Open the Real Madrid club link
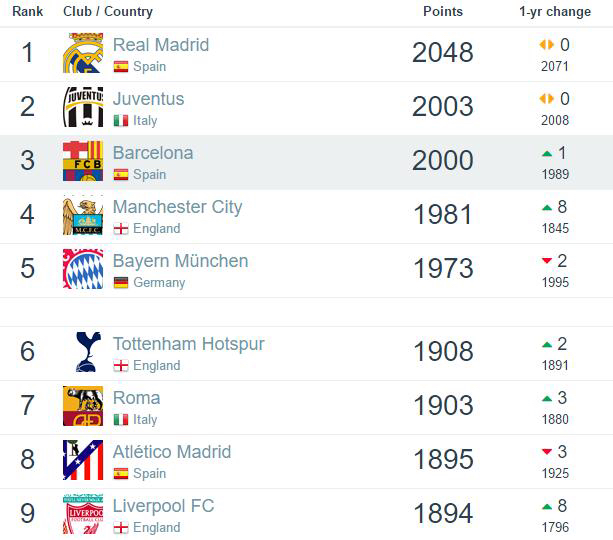This screenshot has height=540, width=613. pos(160,45)
